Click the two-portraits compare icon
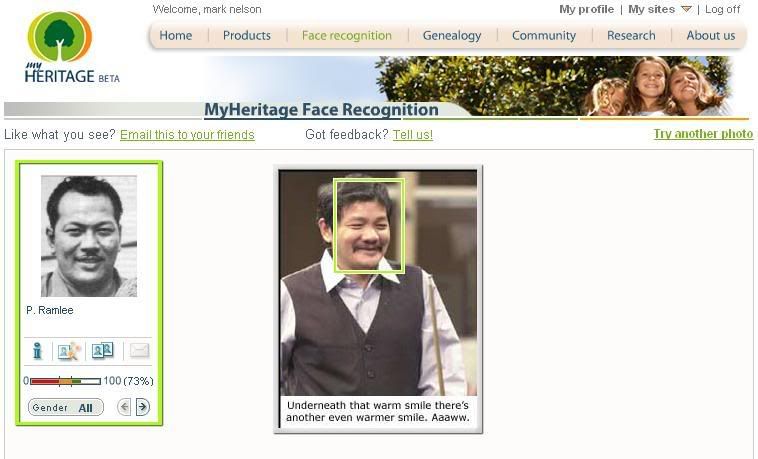Viewport: 758px width, 459px height. coord(102,350)
